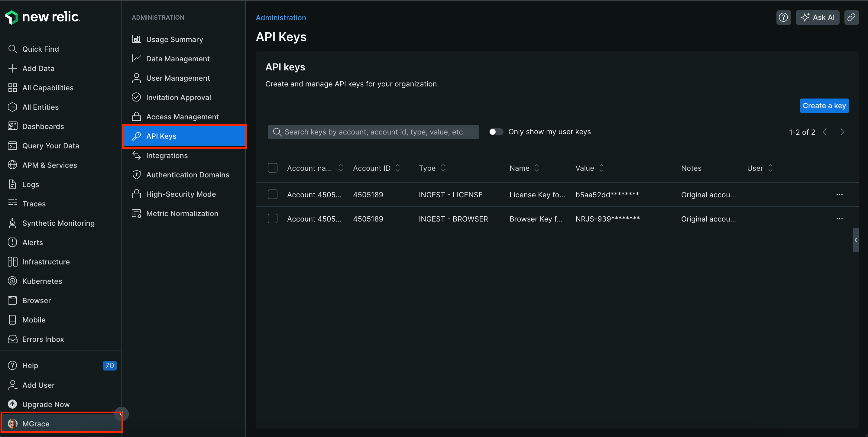Expand the Type column sort options
Viewport: 868px width, 437px height.
tap(443, 168)
